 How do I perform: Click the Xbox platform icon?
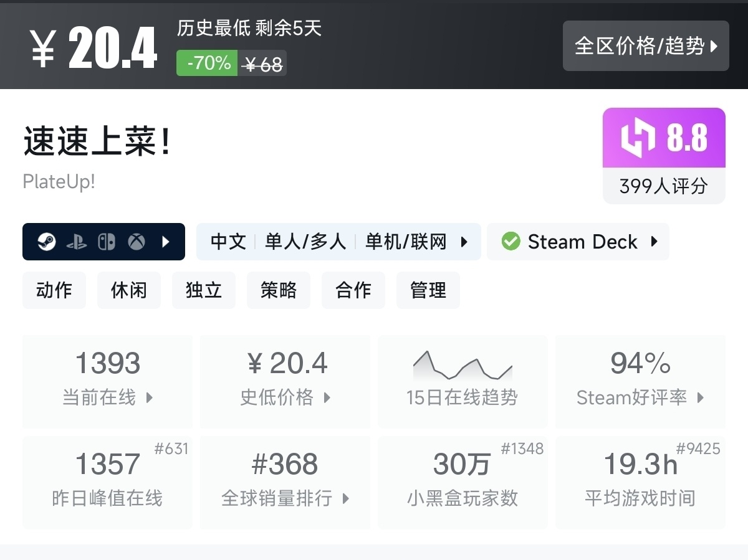(x=137, y=242)
